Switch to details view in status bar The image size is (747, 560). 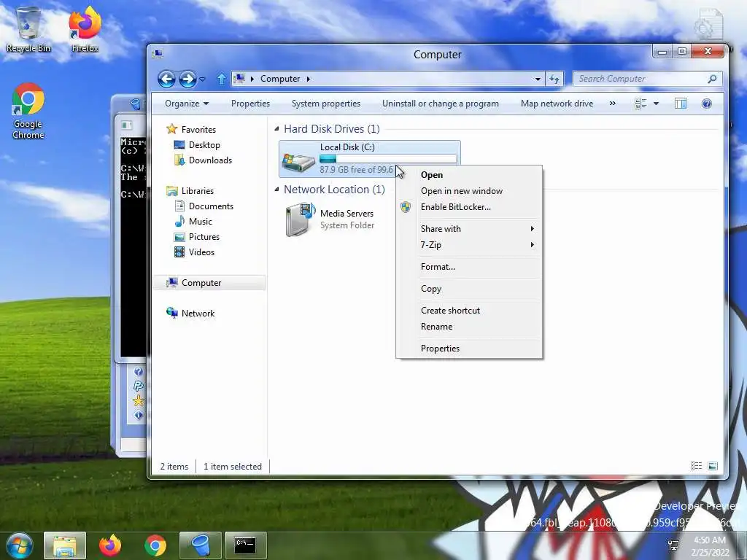696,466
